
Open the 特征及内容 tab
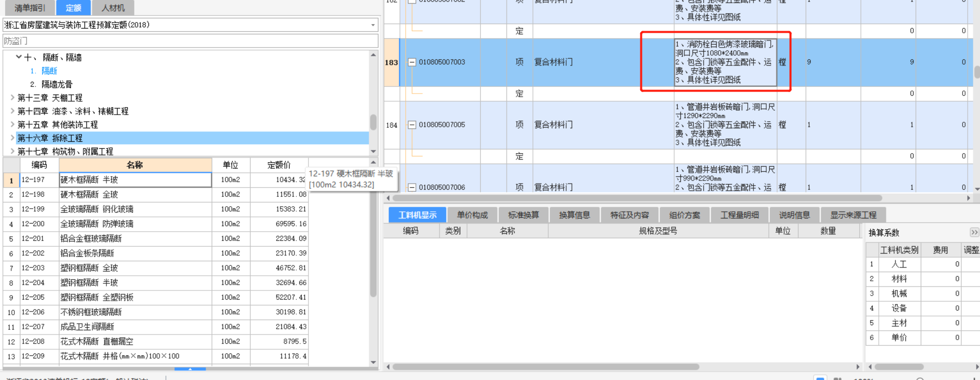click(629, 215)
